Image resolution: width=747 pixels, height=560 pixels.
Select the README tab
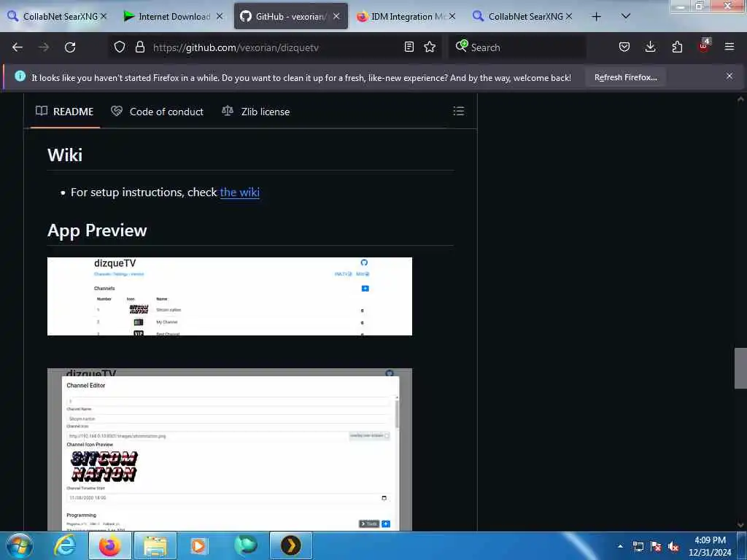[65, 112]
